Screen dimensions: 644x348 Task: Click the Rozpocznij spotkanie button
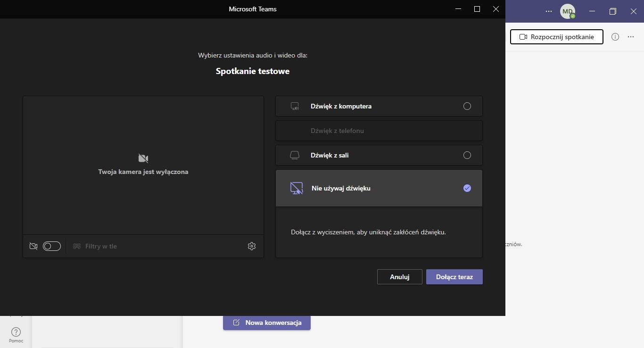556,37
